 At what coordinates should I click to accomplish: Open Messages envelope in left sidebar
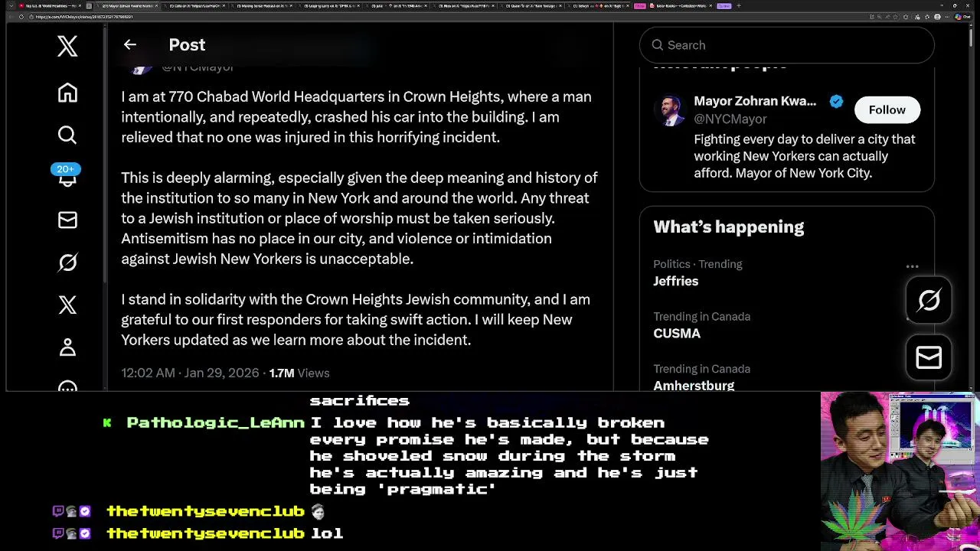point(67,220)
